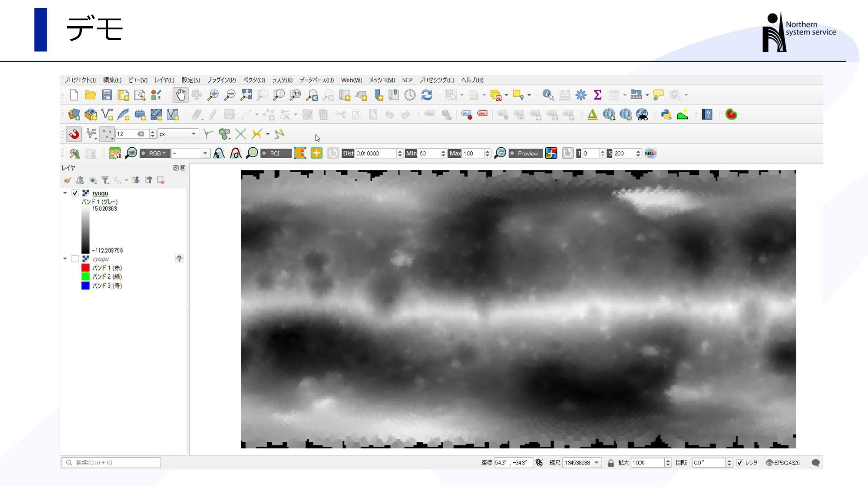Click the EPSG:4326 CRS button
This screenshot has width=868, height=488.
click(x=783, y=463)
